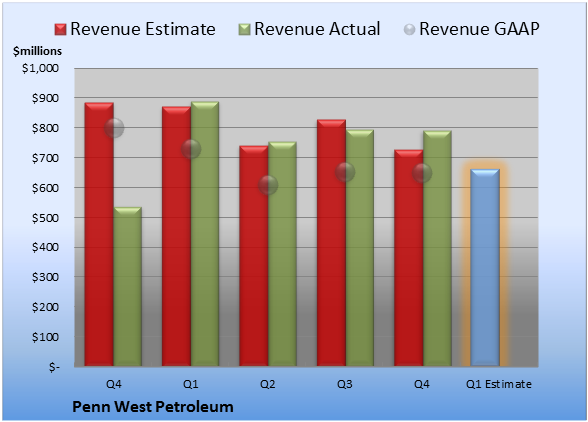Select the green Q2 Revenue Actual bar

[282, 254]
